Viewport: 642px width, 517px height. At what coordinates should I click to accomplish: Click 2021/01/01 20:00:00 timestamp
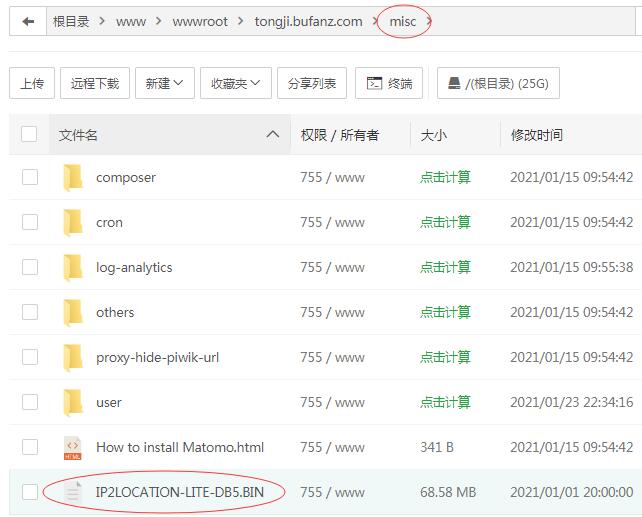point(572,492)
